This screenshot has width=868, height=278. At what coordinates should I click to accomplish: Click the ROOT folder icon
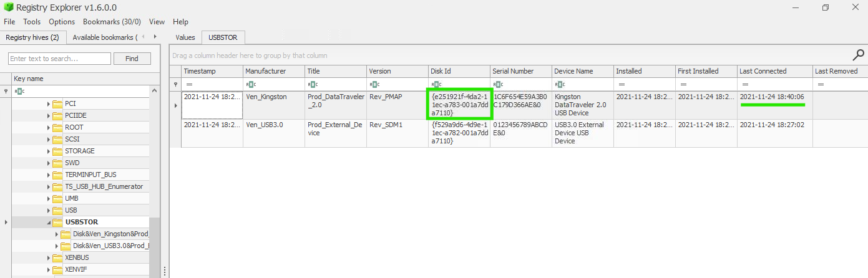57,127
